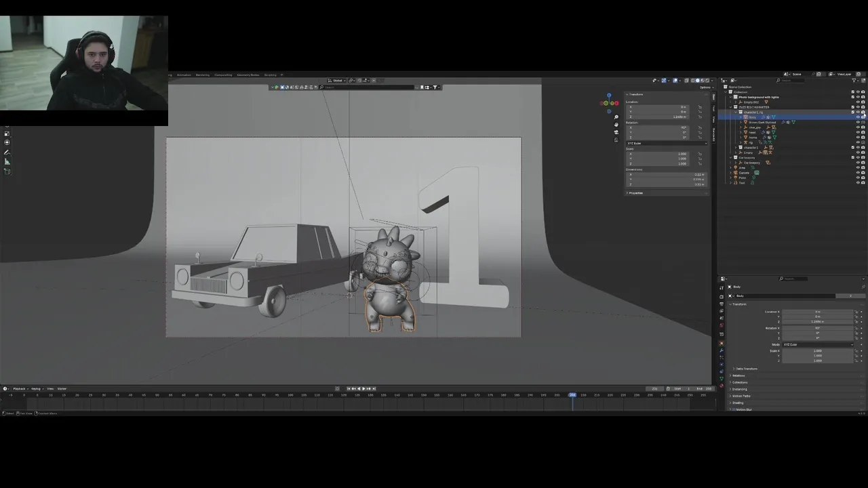Toggle camera view gizmo icon
868x488 pixels.
click(x=616, y=132)
